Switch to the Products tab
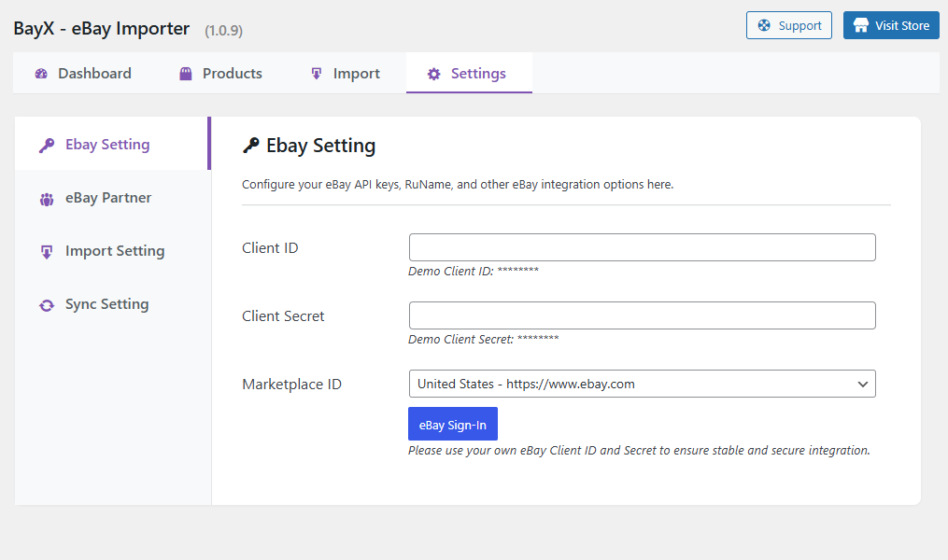The image size is (948, 560). 219,73
